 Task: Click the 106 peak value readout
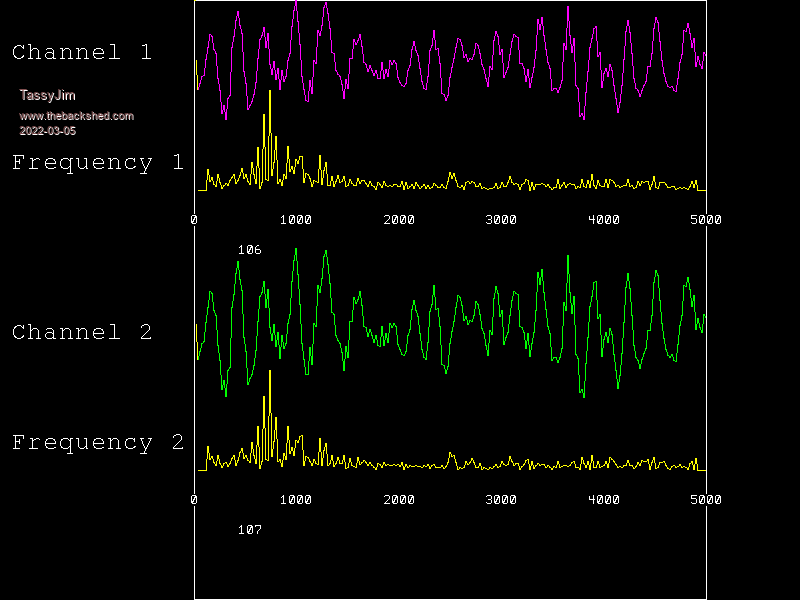pyautogui.click(x=249, y=250)
